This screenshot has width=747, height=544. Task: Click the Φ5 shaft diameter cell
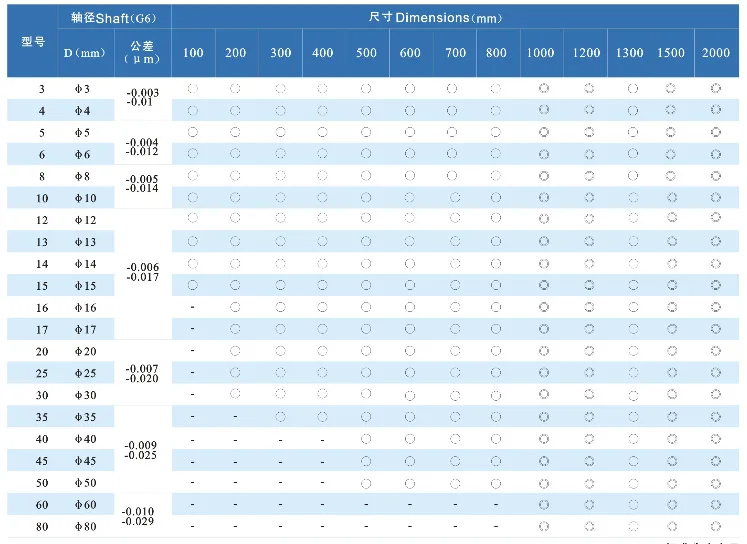pyautogui.click(x=82, y=133)
